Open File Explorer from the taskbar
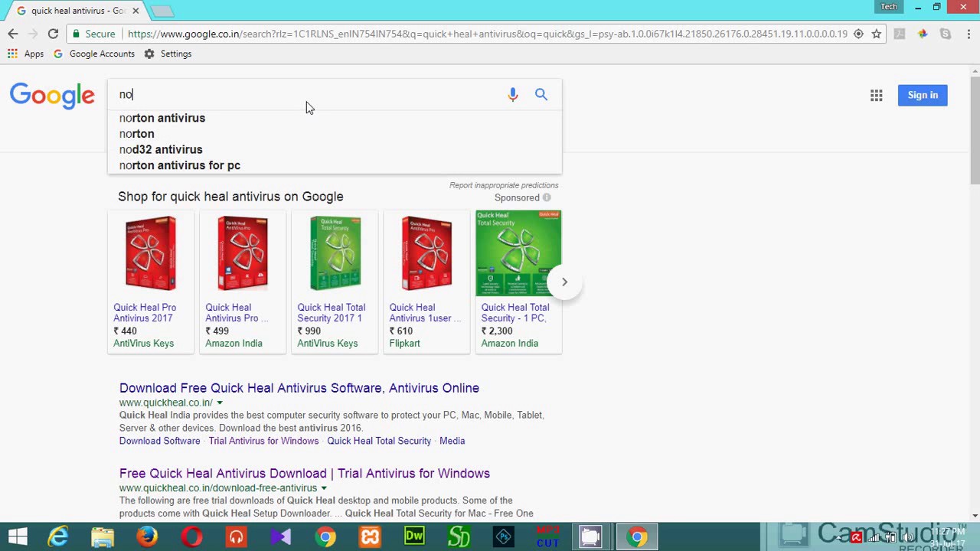Viewport: 980px width, 551px height. pyautogui.click(x=103, y=536)
